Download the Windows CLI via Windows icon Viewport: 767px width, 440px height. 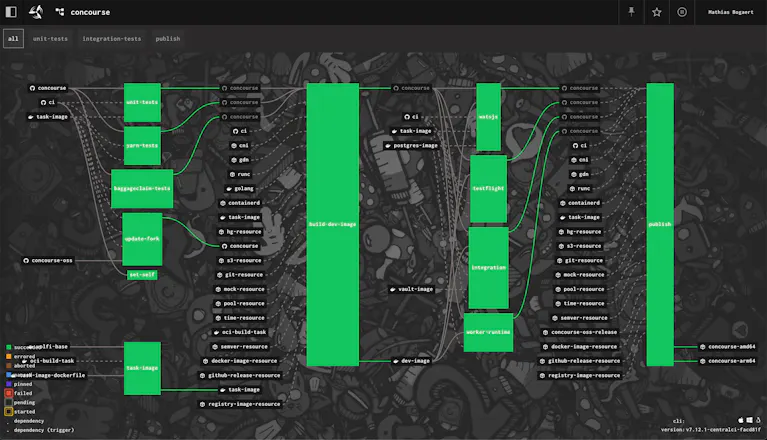[x=749, y=420]
